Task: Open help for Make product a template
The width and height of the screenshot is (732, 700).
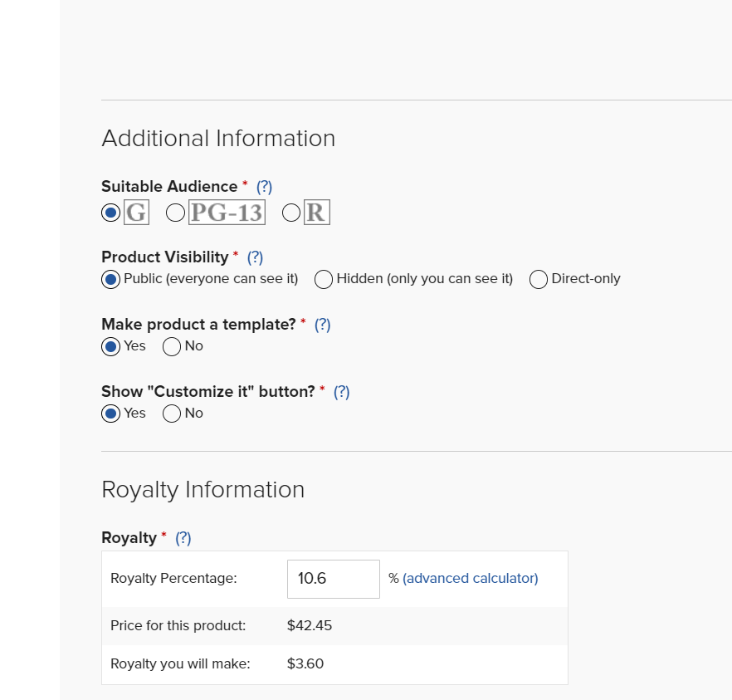Action: pos(323,325)
